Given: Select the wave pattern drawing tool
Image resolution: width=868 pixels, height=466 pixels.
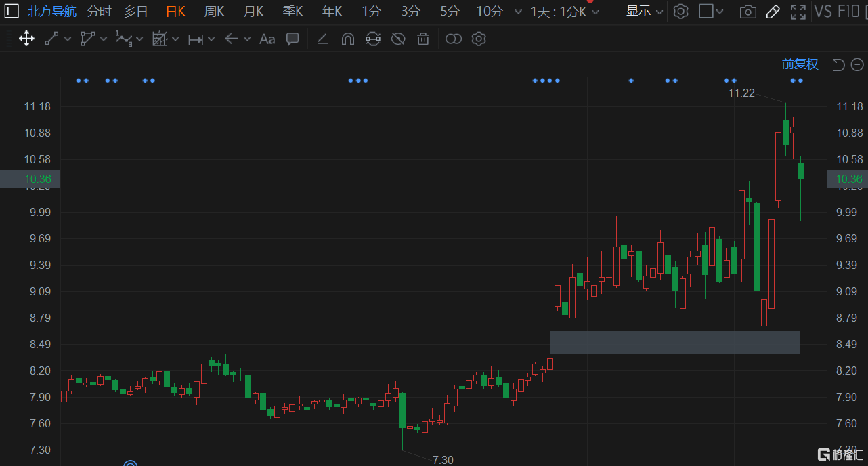Looking at the screenshot, I should click(123, 39).
